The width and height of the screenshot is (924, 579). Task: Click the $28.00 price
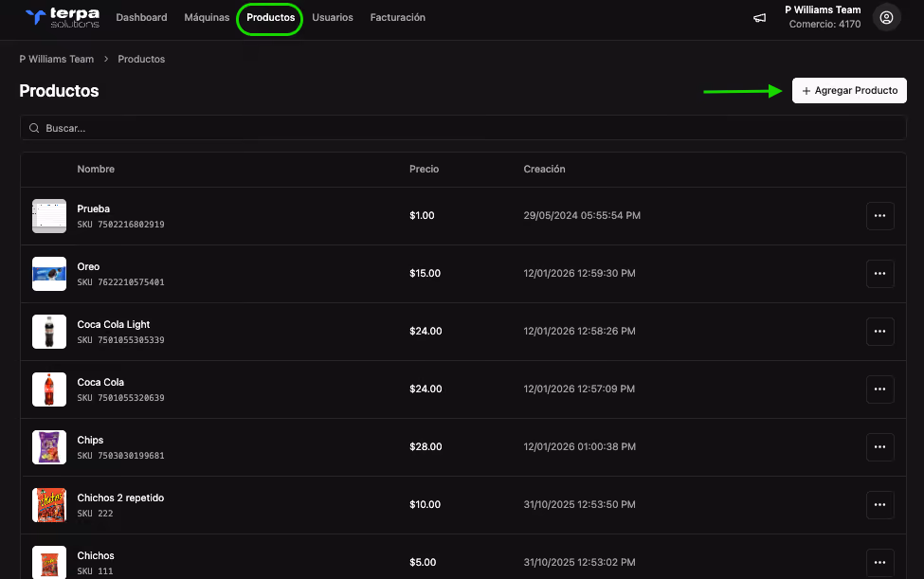pyautogui.click(x=426, y=446)
